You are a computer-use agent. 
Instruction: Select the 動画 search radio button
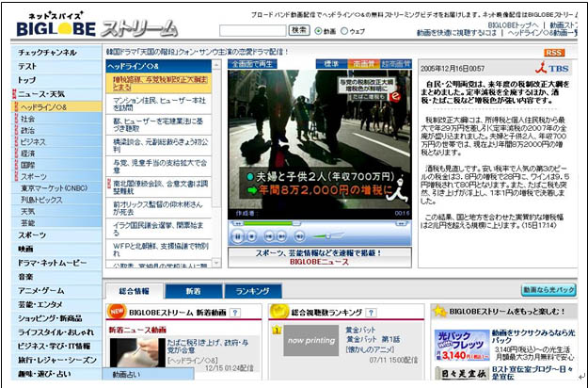318,31
